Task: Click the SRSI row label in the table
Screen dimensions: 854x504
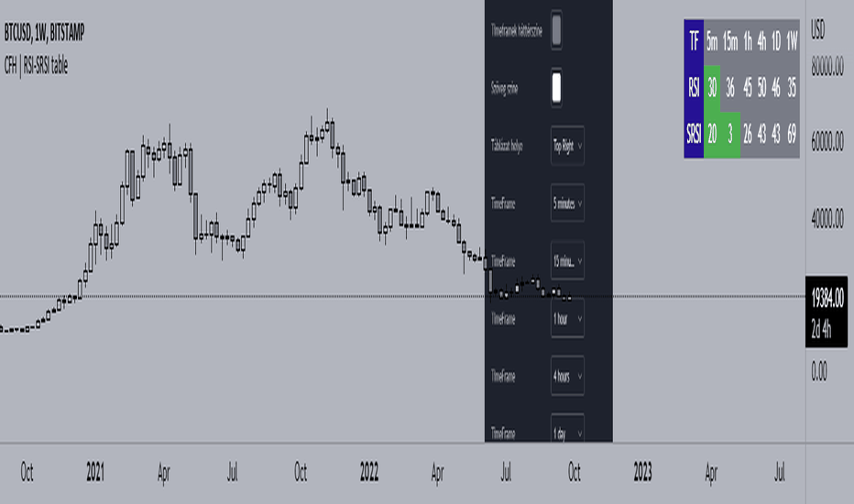Action: 694,135
